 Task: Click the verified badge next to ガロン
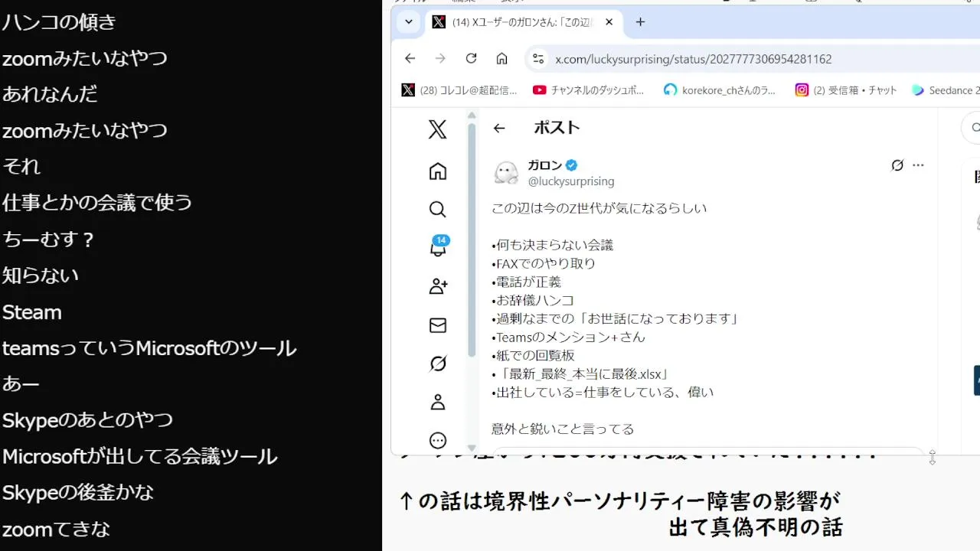pyautogui.click(x=572, y=165)
